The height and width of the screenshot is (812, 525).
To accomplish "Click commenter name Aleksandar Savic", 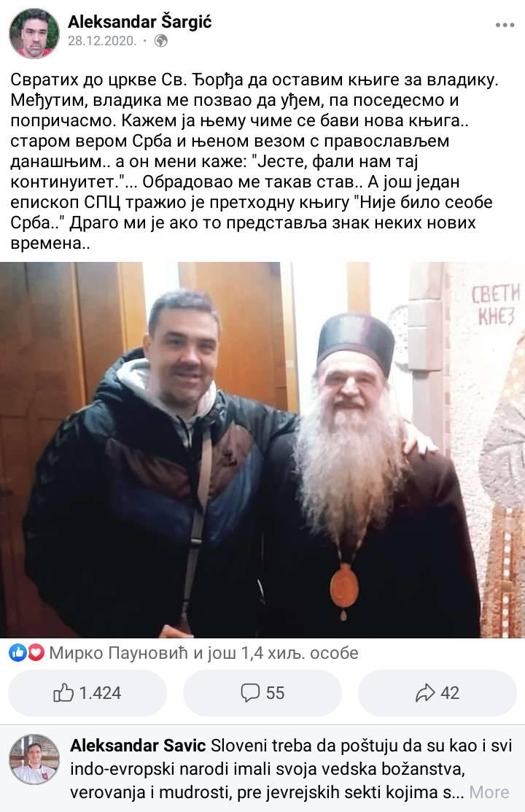I will 138,746.
